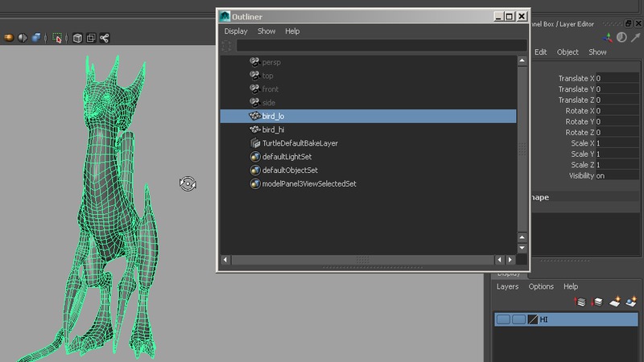Click the bird_hi mesh icon in Outliner

click(254, 130)
